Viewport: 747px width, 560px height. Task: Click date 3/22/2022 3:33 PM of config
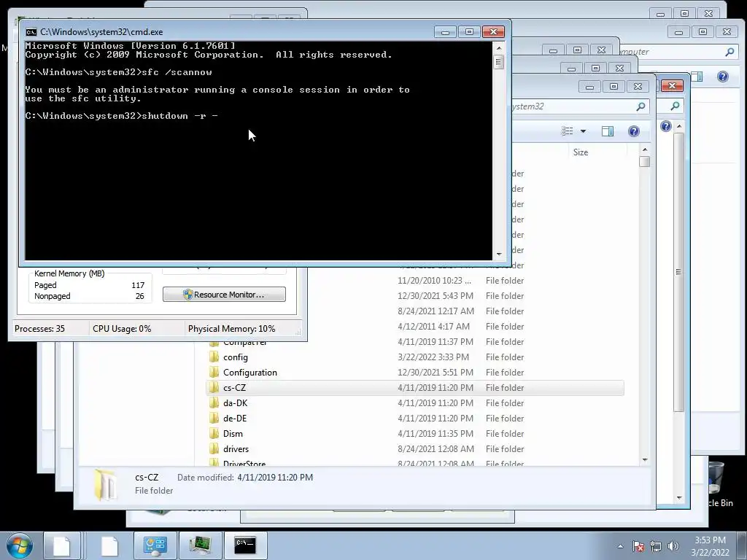coord(433,357)
